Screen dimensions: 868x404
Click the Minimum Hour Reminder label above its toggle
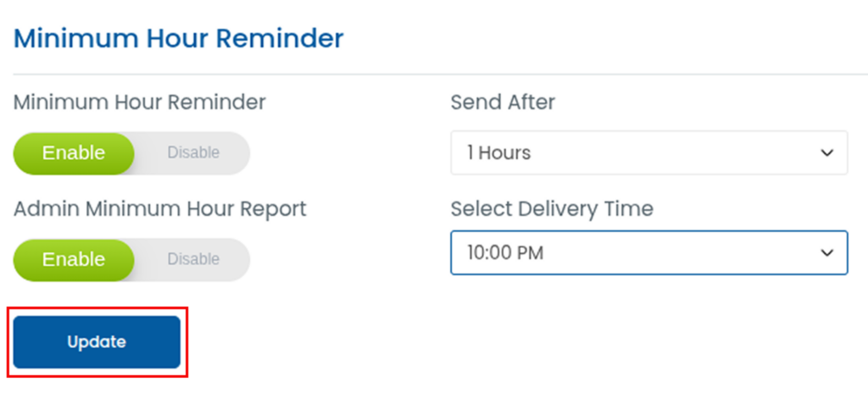point(140,102)
